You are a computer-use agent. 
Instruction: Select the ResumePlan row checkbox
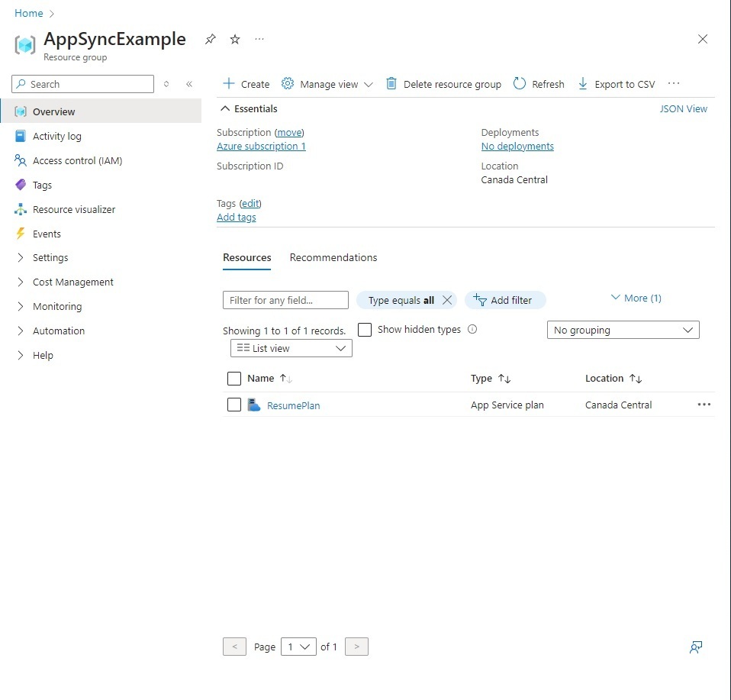pyautogui.click(x=233, y=404)
